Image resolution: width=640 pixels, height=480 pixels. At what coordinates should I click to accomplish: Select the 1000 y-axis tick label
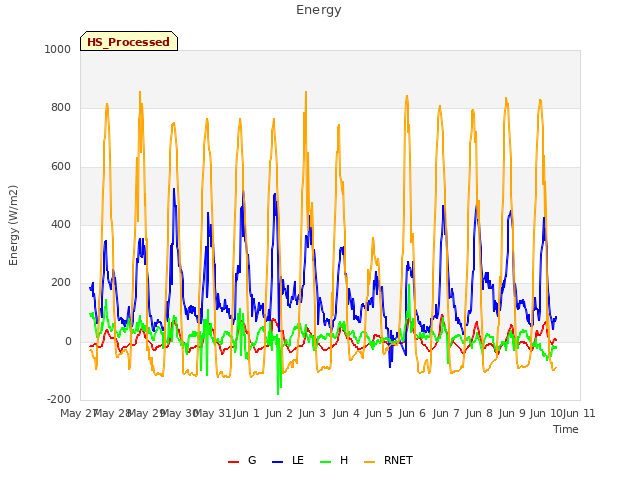coord(58,49)
